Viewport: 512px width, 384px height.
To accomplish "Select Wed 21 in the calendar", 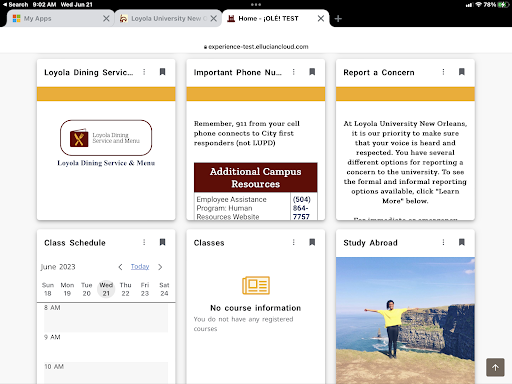I will pos(106,289).
